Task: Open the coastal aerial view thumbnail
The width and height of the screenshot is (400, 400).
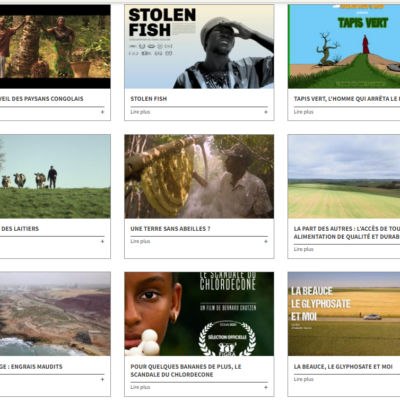Action: tap(55, 314)
